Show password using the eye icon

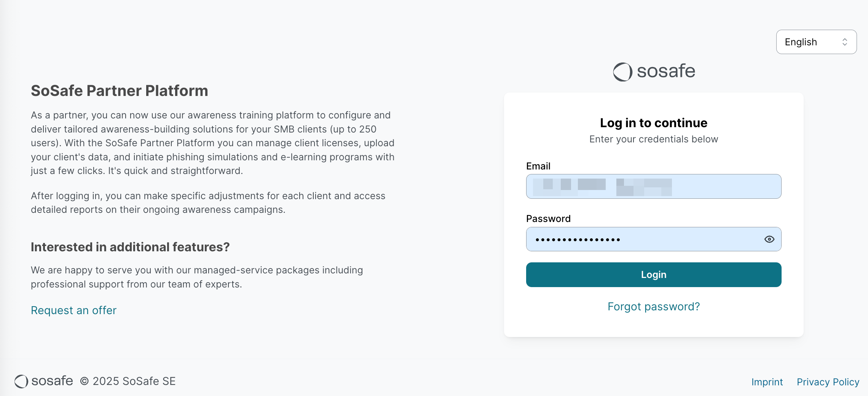[769, 239]
